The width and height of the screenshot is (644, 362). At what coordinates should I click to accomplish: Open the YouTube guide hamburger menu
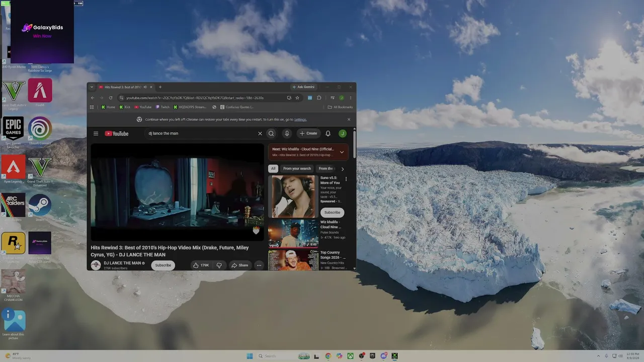pyautogui.click(x=96, y=133)
